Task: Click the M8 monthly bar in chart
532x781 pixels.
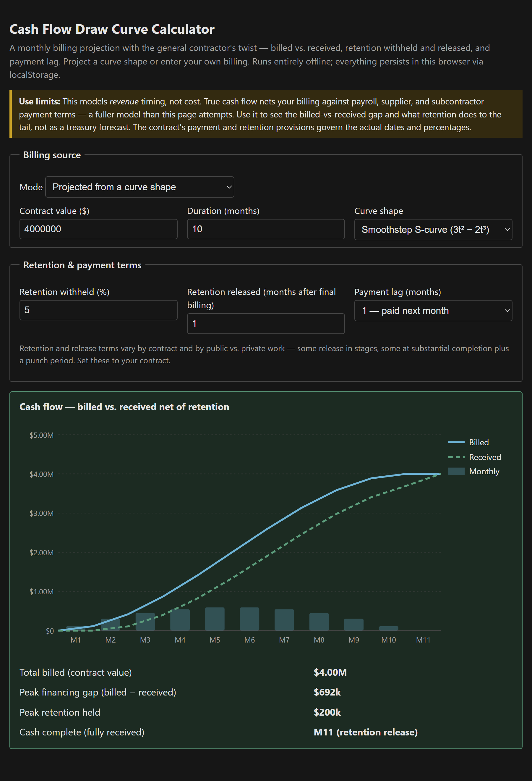Action: (319, 622)
